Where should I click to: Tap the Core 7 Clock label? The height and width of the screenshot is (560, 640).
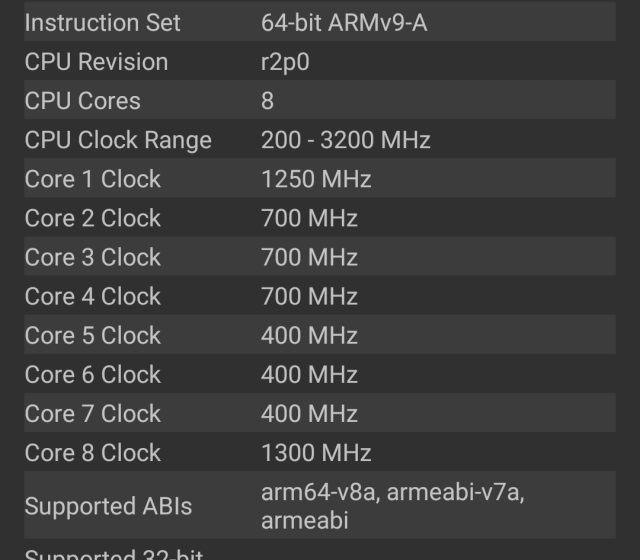pos(92,413)
